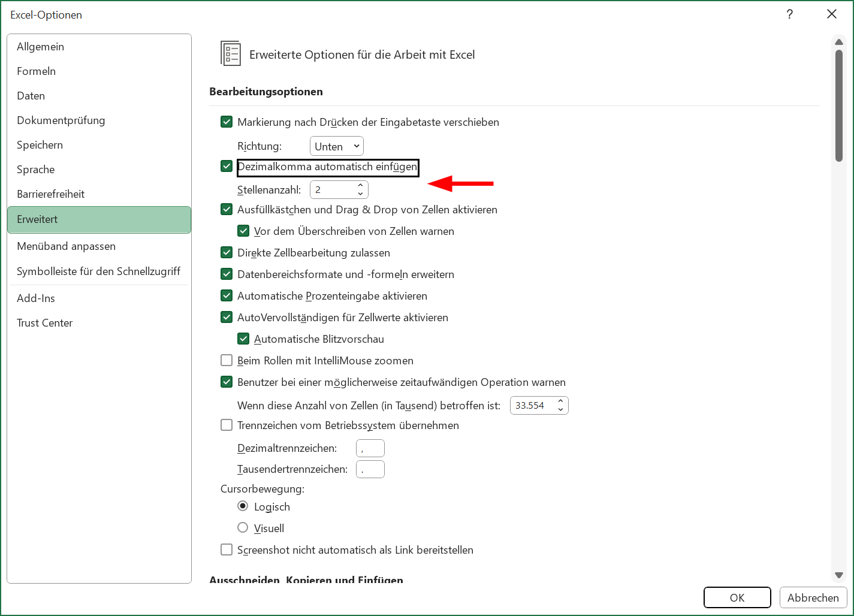Click the scrollbar up arrow

(x=839, y=42)
